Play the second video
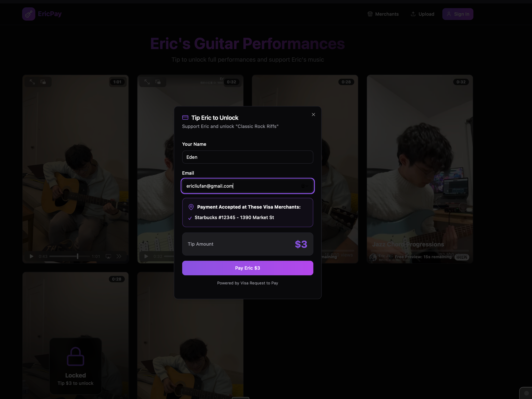532x399 pixels. pyautogui.click(x=146, y=256)
